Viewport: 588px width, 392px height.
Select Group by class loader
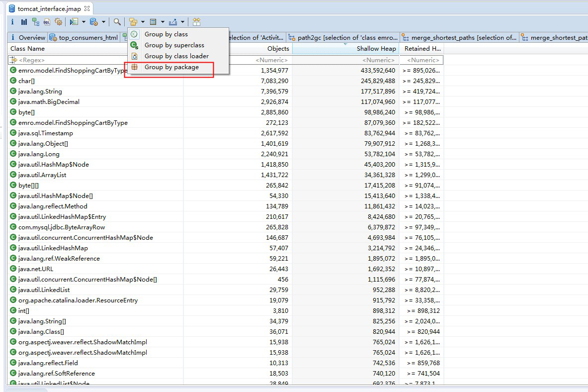click(176, 56)
